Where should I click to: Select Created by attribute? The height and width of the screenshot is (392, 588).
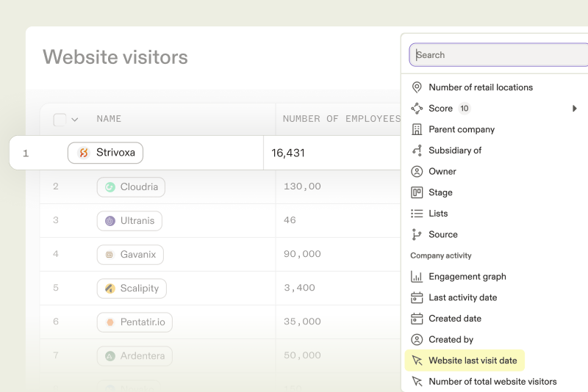point(451,340)
